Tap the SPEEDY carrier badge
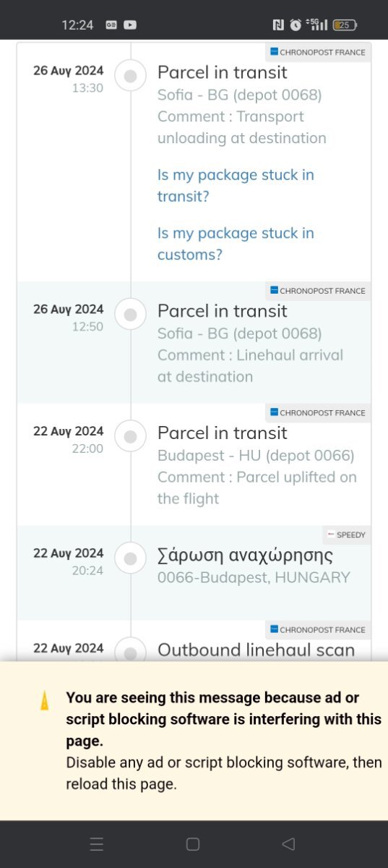This screenshot has width=388, height=868. pos(347,535)
